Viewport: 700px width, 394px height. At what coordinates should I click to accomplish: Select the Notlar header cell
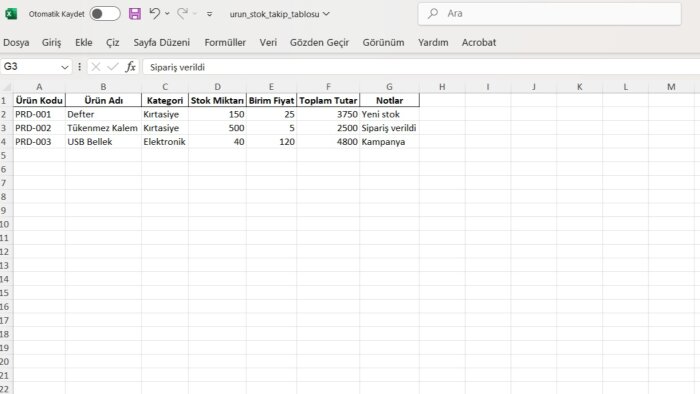click(x=389, y=100)
